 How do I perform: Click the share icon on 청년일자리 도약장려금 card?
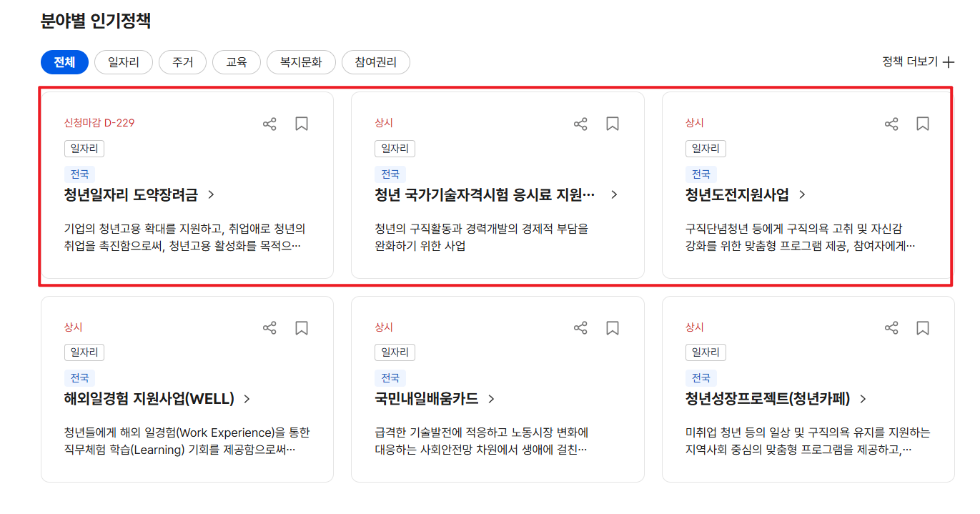(269, 123)
